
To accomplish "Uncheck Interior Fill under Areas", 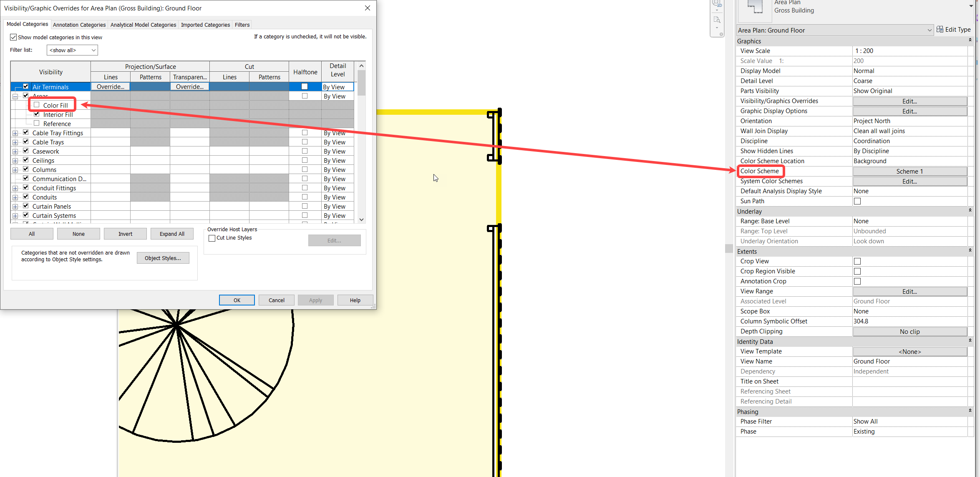I will pyautogui.click(x=37, y=114).
